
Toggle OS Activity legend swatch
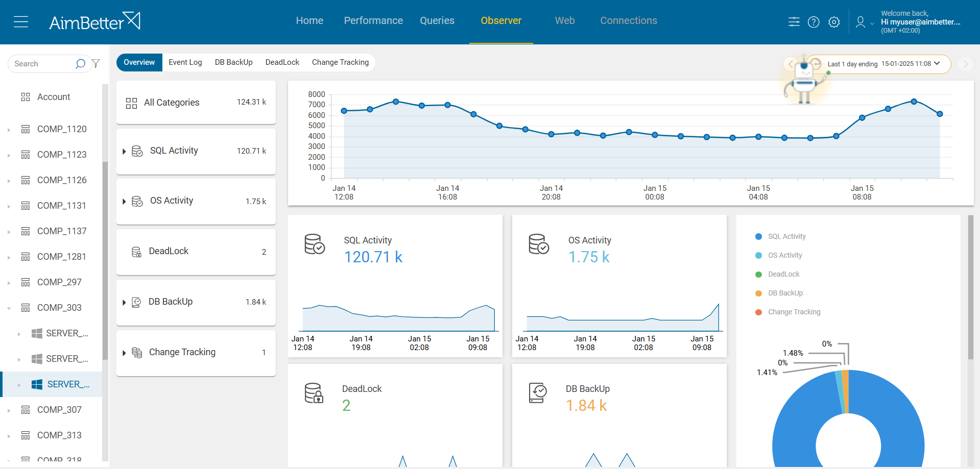[x=758, y=256]
